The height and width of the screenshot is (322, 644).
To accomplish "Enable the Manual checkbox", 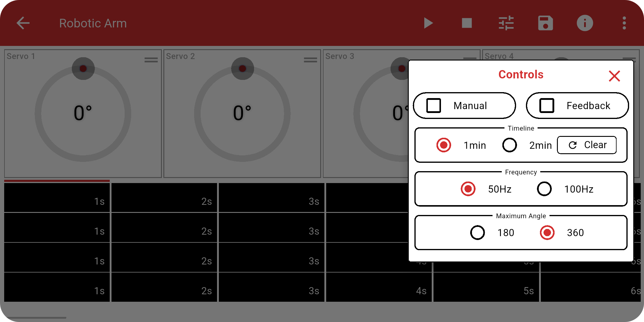I will (x=434, y=106).
